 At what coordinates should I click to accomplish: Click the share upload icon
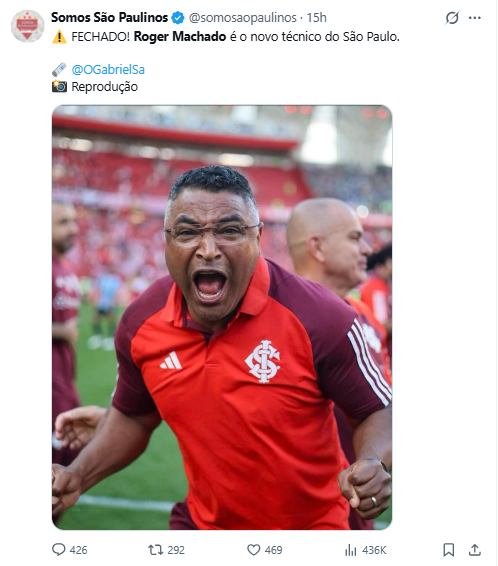[475, 550]
